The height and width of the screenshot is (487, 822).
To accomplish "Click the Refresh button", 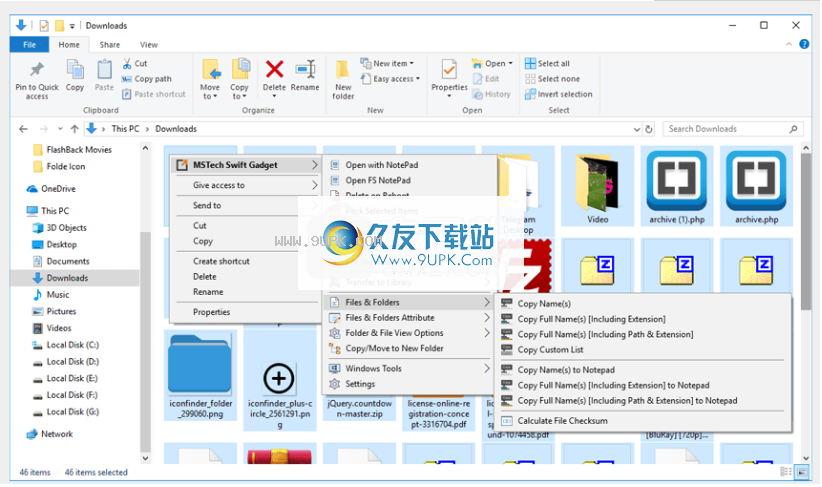I will coord(649,129).
